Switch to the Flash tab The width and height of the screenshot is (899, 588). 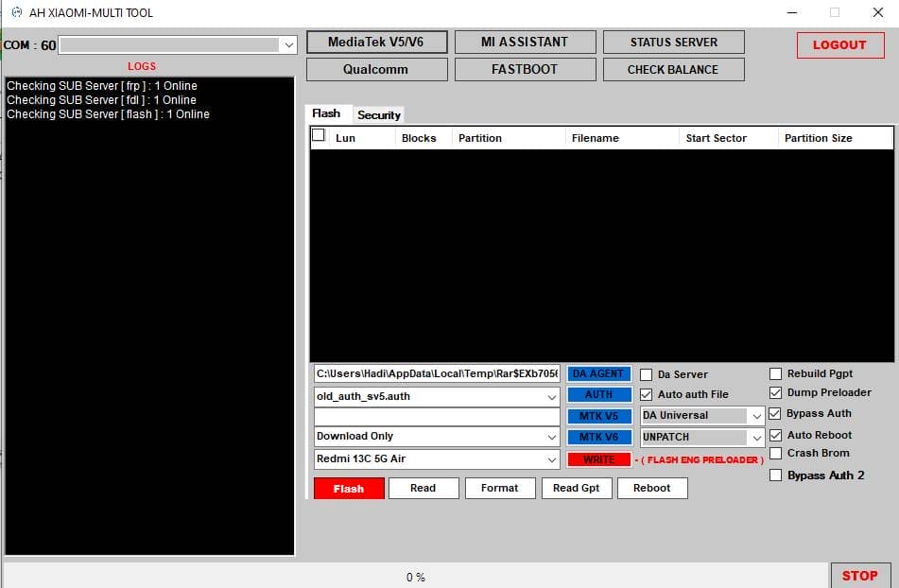(328, 112)
